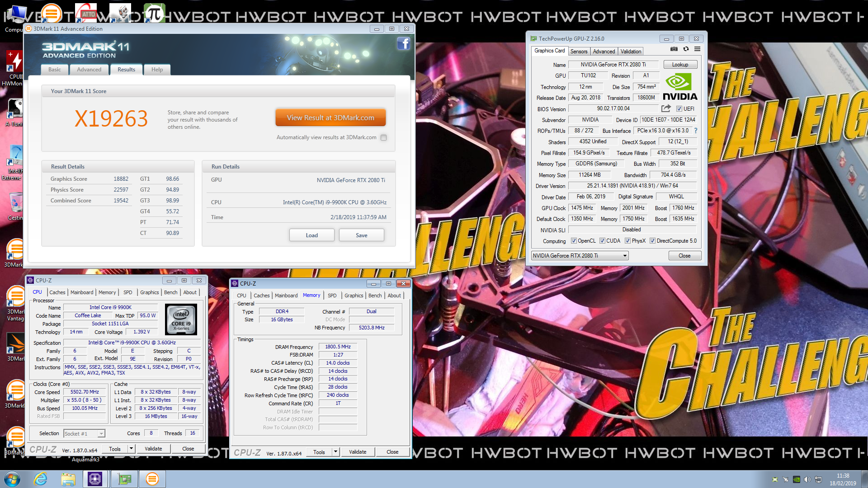Click the Load button in Run Details
The height and width of the screenshot is (488, 868).
tap(312, 235)
